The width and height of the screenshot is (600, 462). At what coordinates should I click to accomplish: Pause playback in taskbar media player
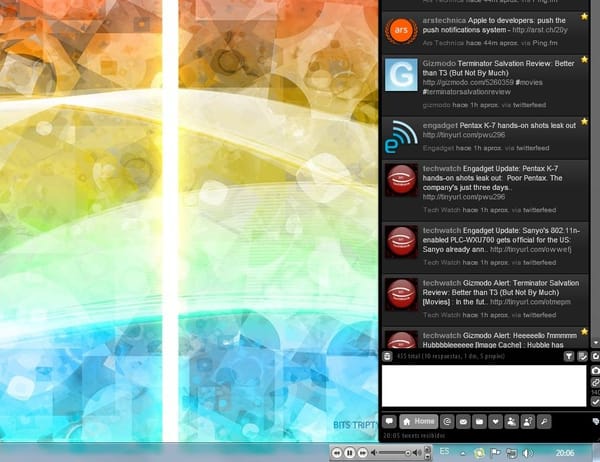coord(349,453)
